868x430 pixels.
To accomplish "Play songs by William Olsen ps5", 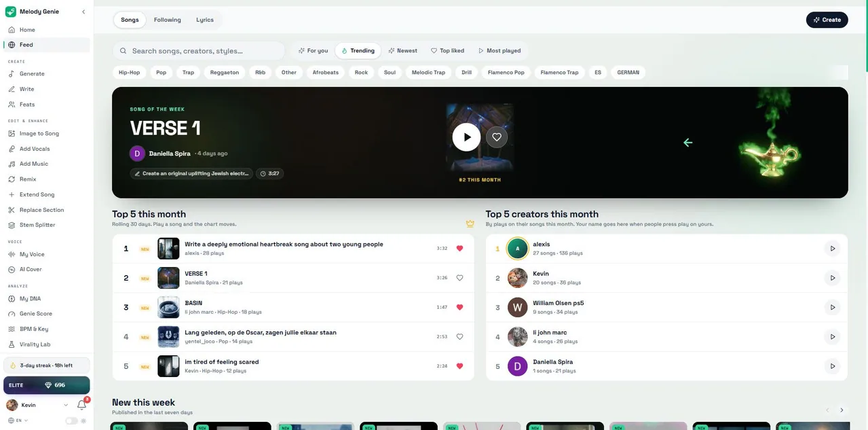I will pyautogui.click(x=832, y=307).
